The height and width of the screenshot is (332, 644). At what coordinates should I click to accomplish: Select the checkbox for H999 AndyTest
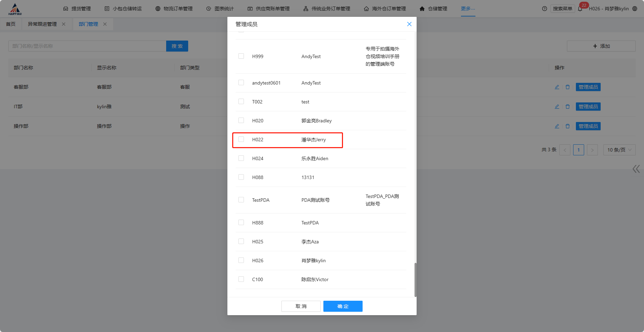241,56
